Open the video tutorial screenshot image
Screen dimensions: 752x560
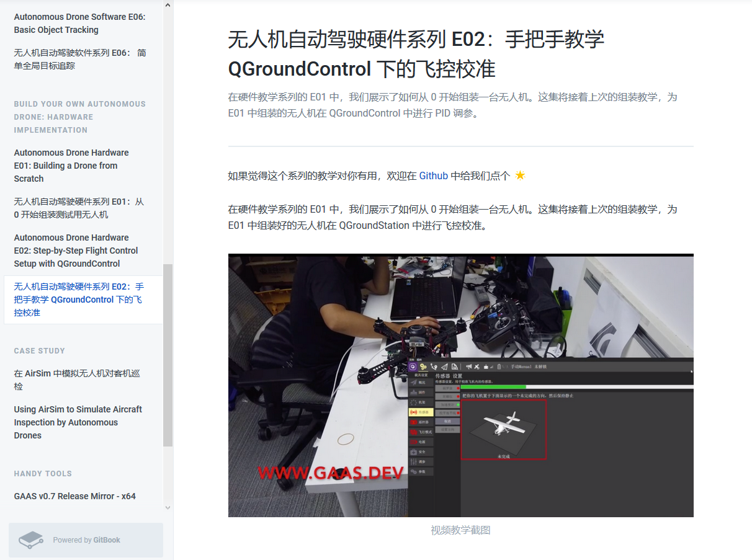tap(461, 385)
